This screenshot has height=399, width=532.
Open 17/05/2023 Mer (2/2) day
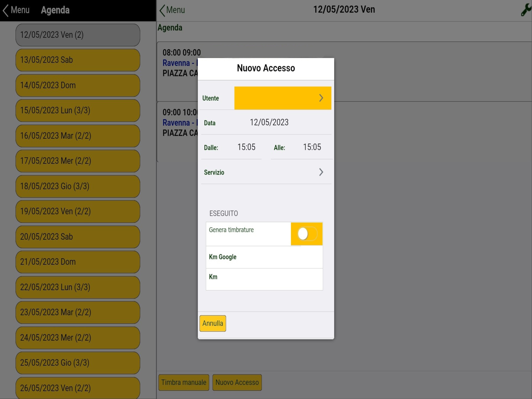tap(78, 161)
